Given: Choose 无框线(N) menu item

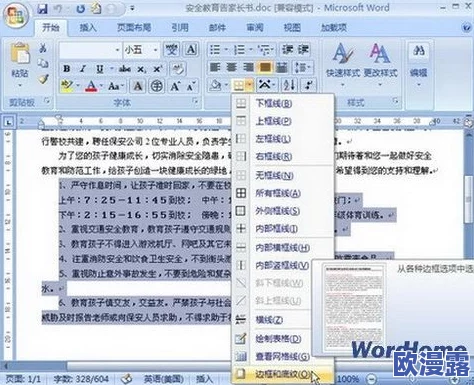Looking at the screenshot, I should click(x=283, y=175).
